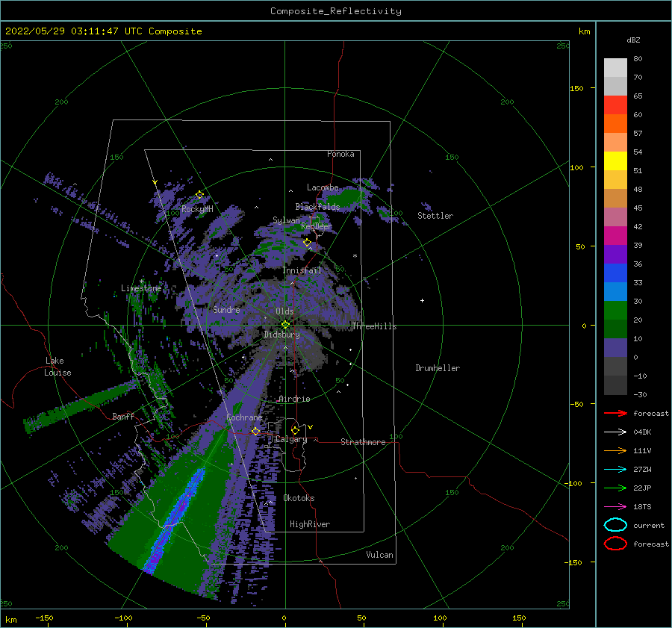Click the white 04DK arrow icon

(615, 432)
